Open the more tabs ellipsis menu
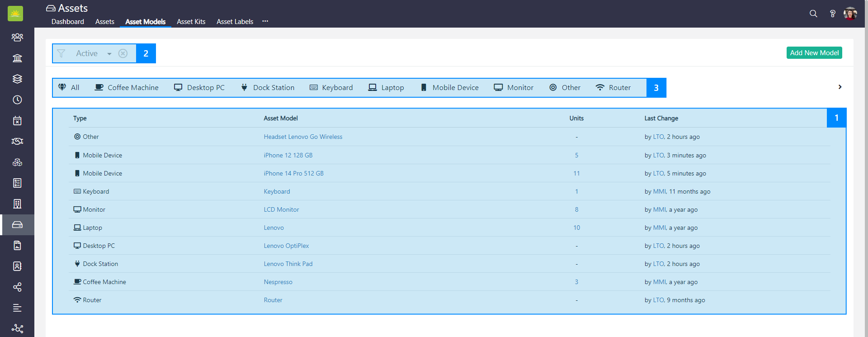 tap(265, 21)
